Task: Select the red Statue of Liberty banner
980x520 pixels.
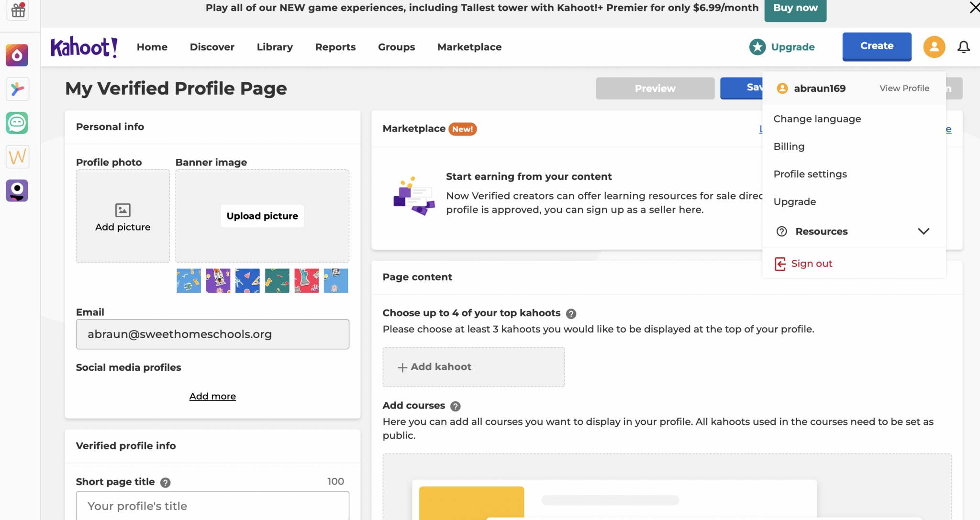Action: coord(306,280)
